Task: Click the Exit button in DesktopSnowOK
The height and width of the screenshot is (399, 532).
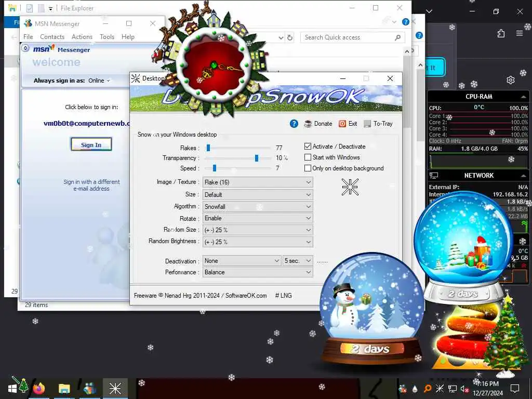Action: (x=348, y=124)
